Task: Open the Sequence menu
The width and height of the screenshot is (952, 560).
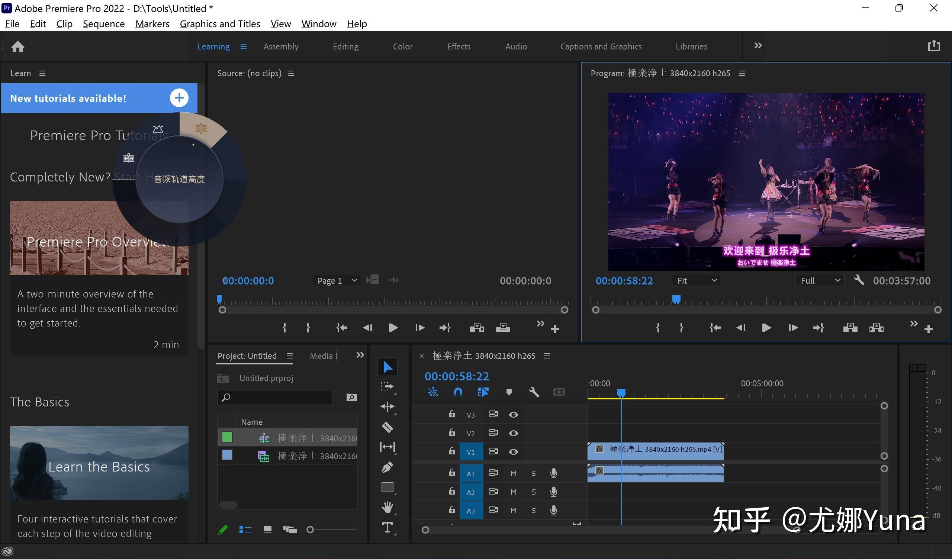Action: (103, 24)
